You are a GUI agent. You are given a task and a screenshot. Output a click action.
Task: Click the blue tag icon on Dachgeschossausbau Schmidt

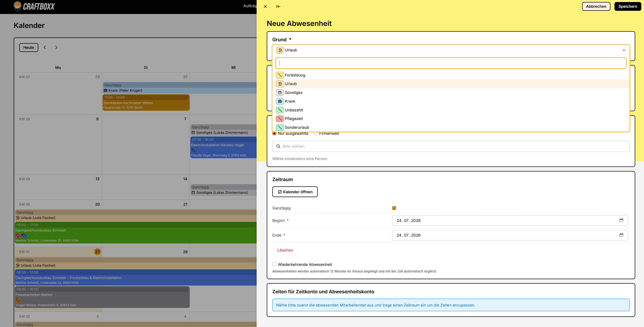pos(24,236)
